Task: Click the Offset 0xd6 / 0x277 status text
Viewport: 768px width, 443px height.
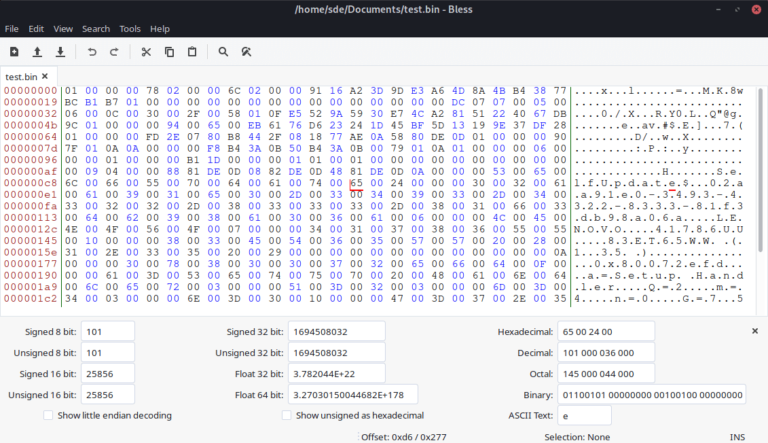Action: click(x=404, y=437)
